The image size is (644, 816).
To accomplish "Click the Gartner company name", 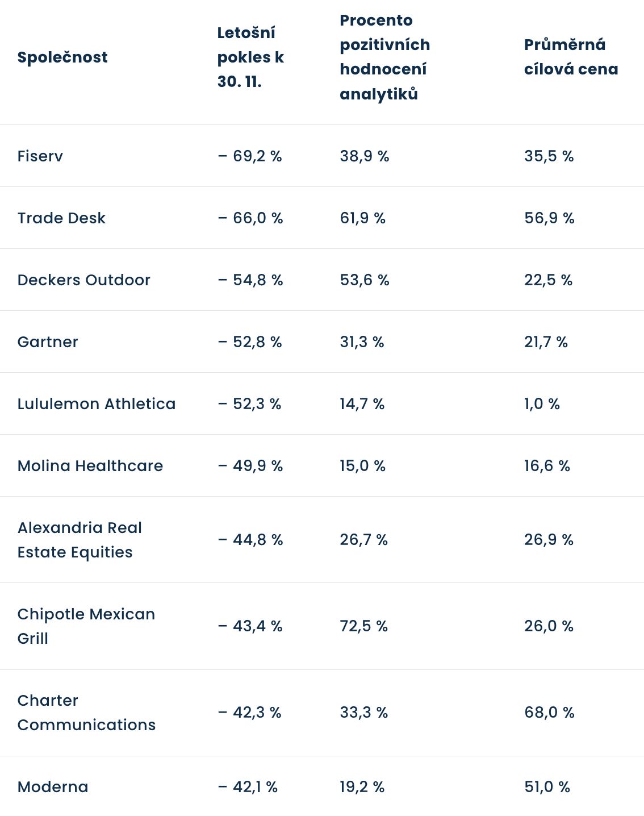I will [x=48, y=342].
